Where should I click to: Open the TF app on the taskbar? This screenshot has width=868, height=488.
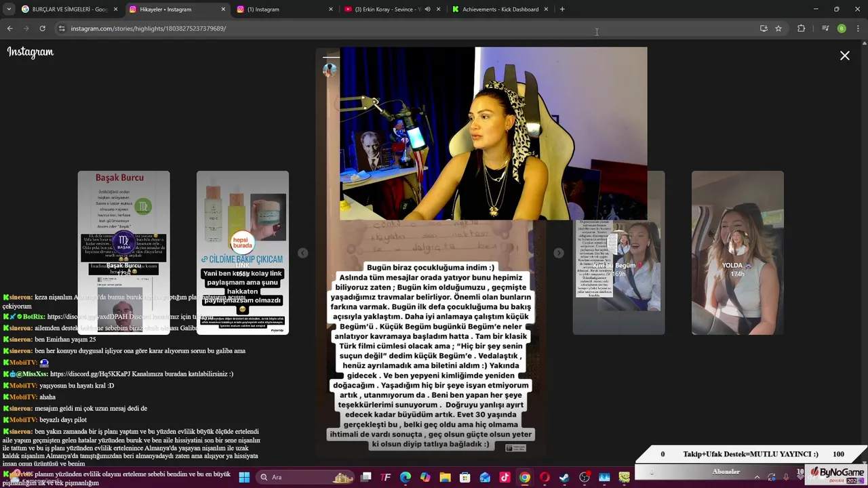pos(386,477)
